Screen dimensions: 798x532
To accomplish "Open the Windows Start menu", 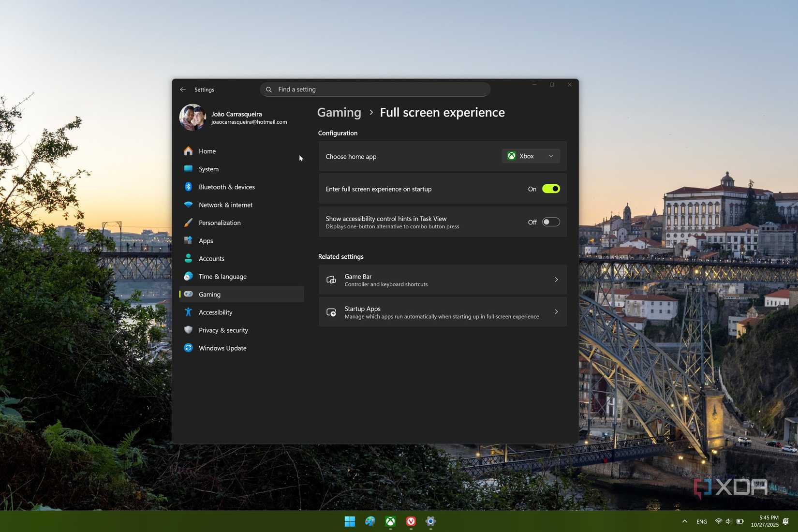I will pos(350,521).
